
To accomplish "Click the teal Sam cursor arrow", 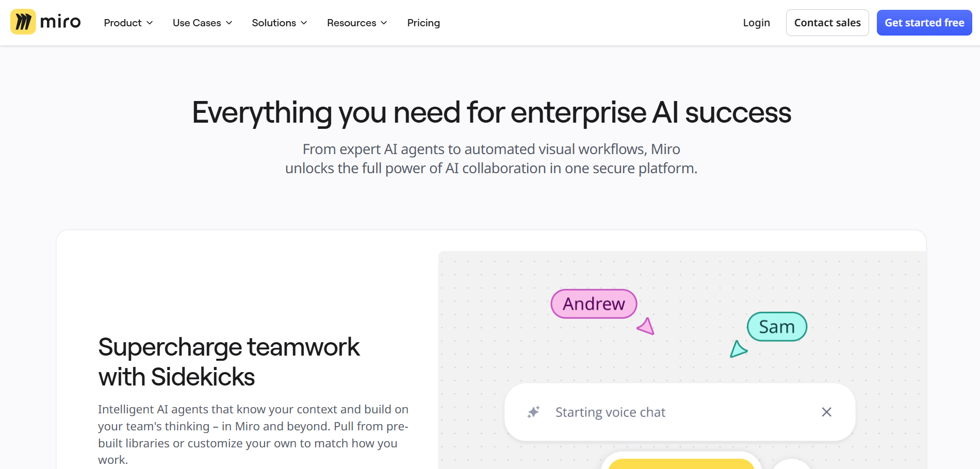I will point(738,349).
